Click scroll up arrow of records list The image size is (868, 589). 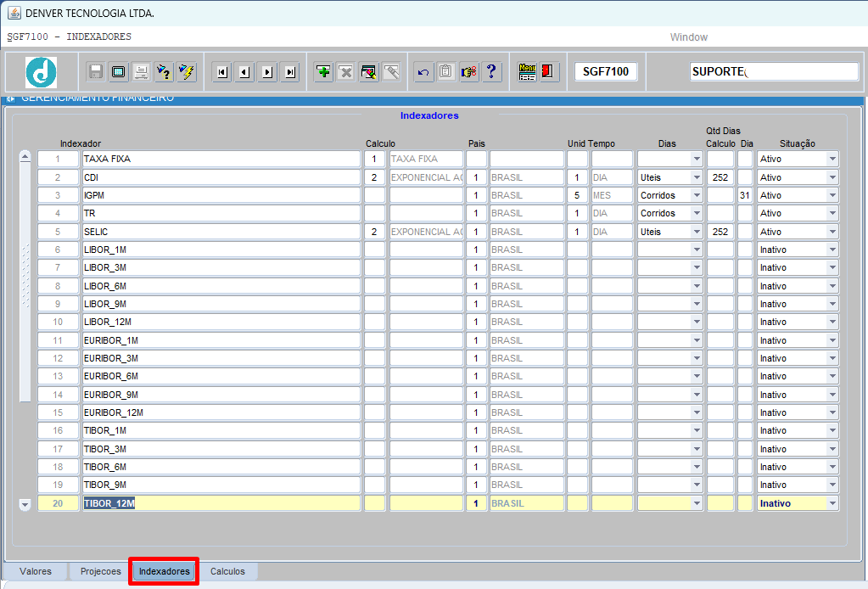tap(25, 157)
